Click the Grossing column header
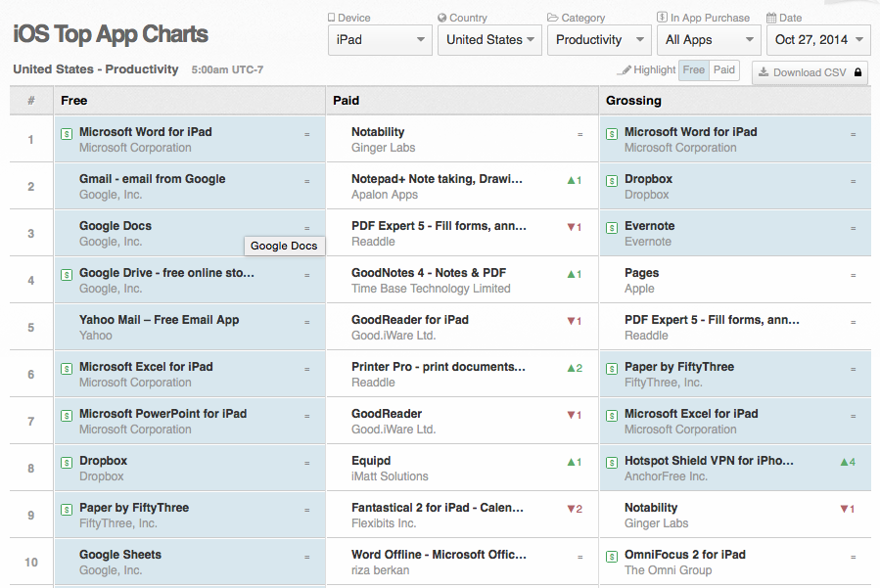880x588 pixels. [x=633, y=101]
